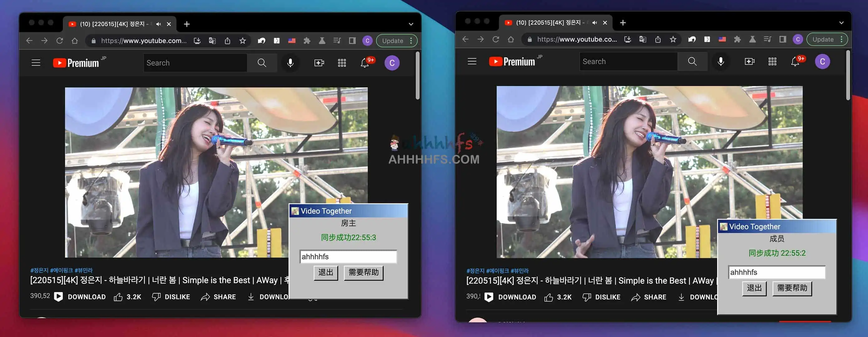
Task: Click the flask-shaped extension icon in the toolbar
Action: (322, 40)
